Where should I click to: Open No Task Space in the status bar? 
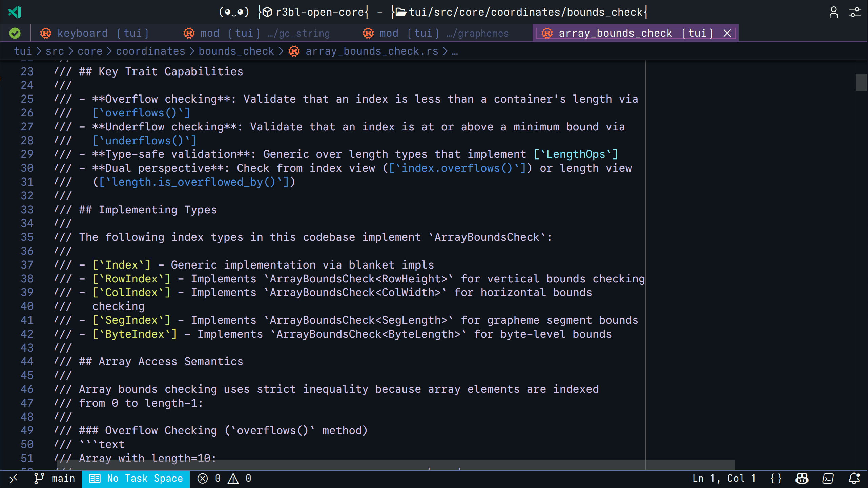[x=136, y=479]
